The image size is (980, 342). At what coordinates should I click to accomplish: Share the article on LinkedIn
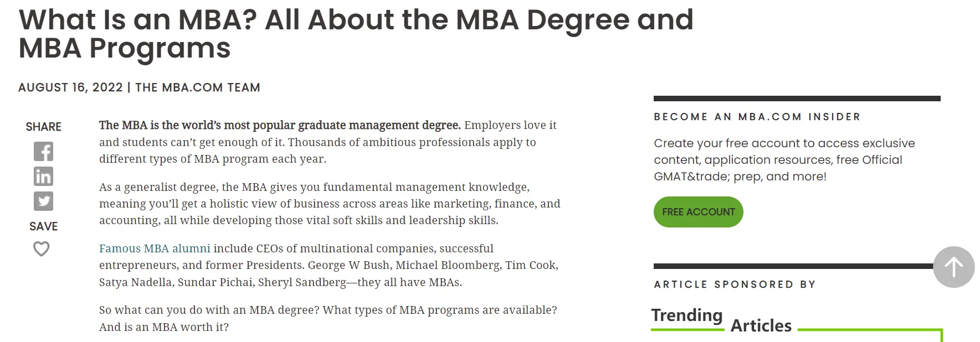(43, 177)
